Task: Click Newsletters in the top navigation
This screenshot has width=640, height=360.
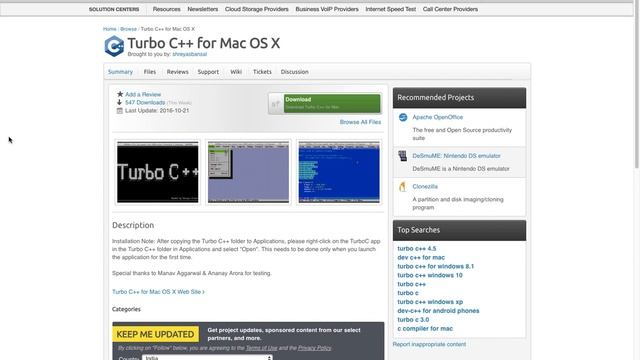Action: (202, 9)
